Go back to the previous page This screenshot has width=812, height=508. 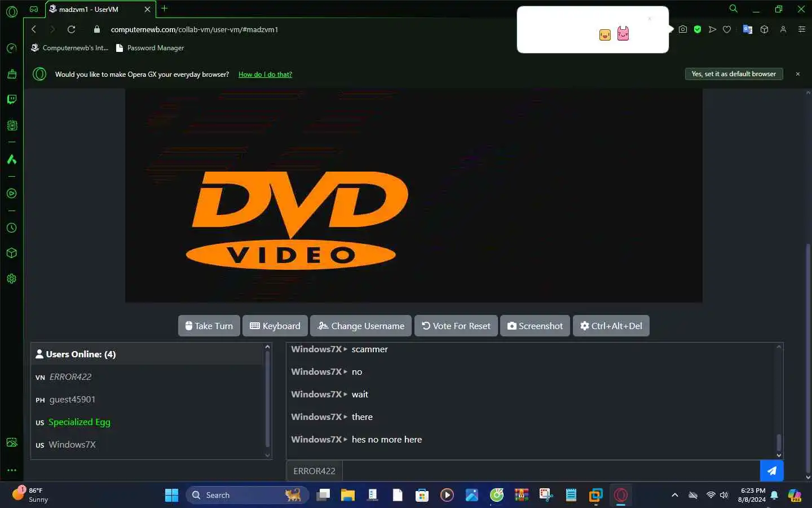pyautogui.click(x=34, y=29)
